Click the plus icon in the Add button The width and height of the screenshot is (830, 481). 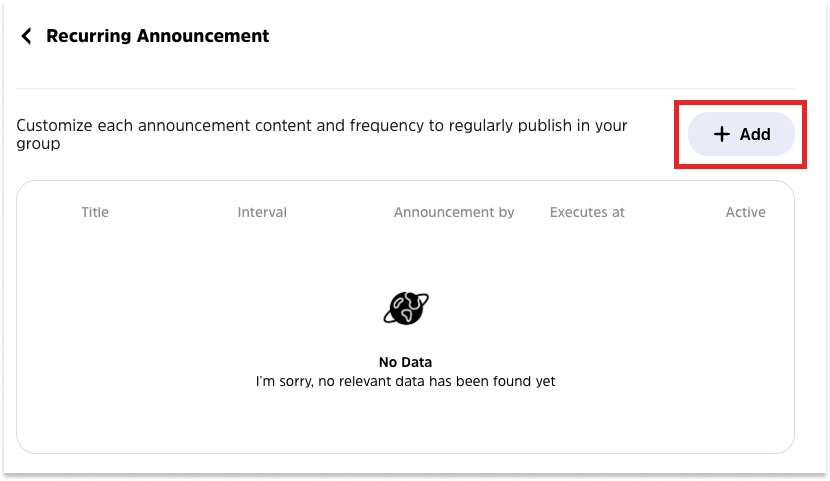pos(722,134)
